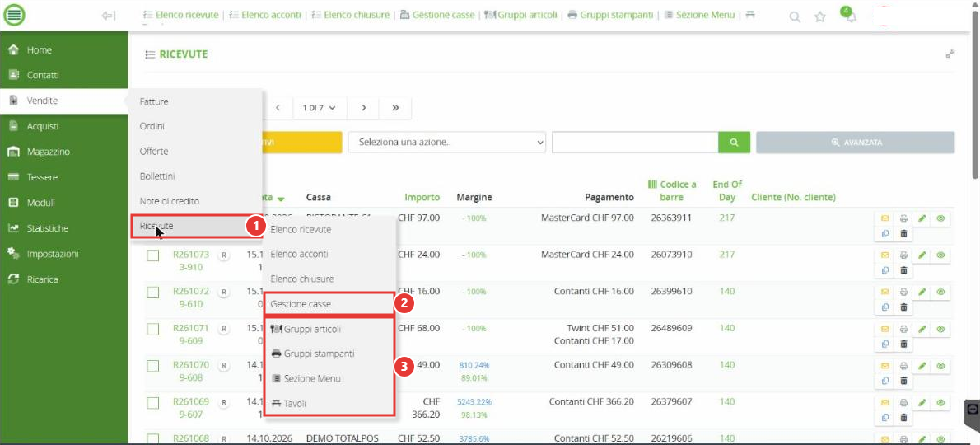This screenshot has height=445, width=980.
Task: Jump to the last page with the » button
Action: (x=395, y=107)
